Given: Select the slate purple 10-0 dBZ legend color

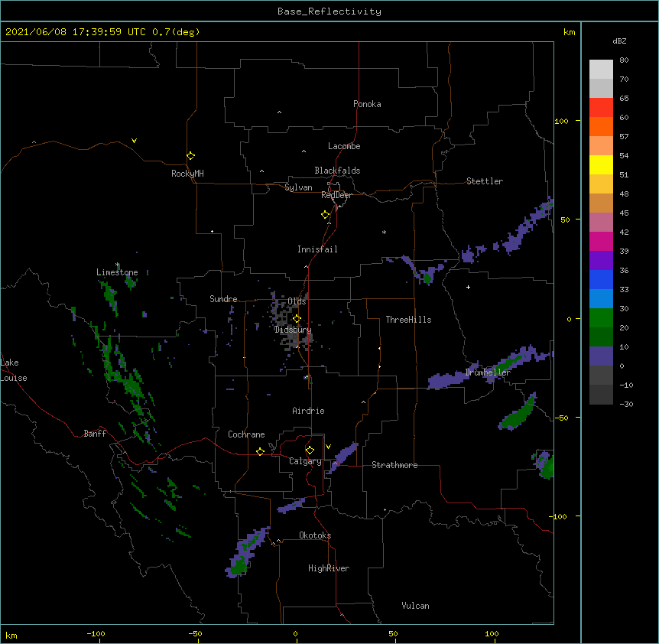Looking at the screenshot, I should pyautogui.click(x=601, y=356).
